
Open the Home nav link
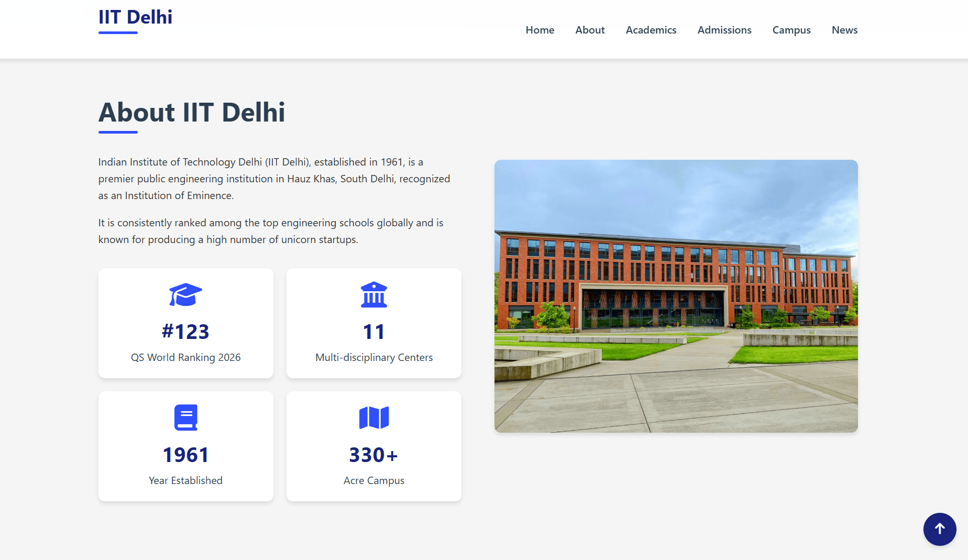(540, 30)
